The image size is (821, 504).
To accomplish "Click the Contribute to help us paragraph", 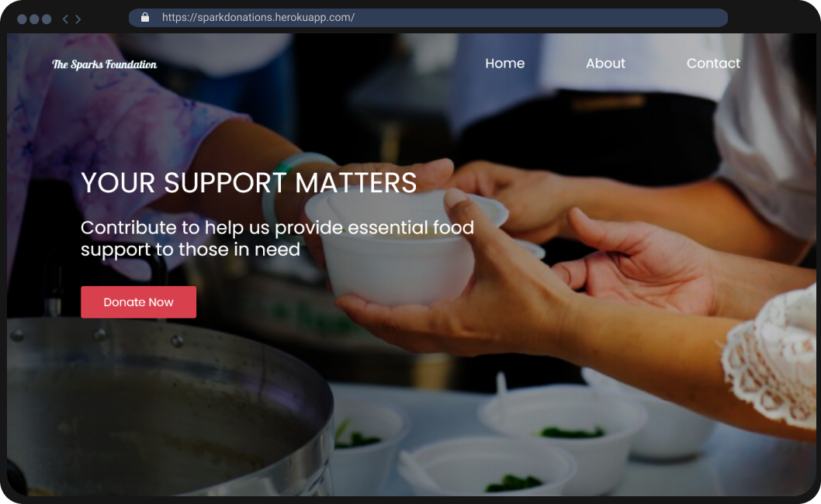I will click(x=277, y=239).
